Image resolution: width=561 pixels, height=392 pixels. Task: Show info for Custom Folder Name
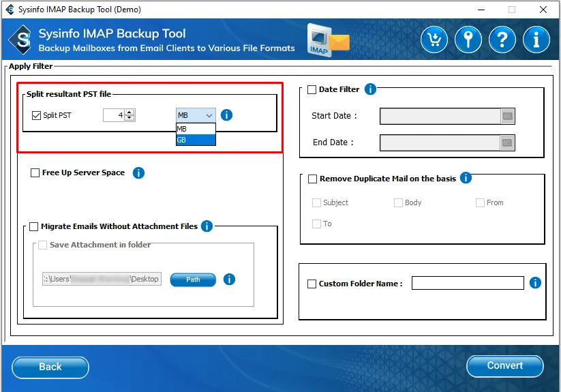coord(535,282)
